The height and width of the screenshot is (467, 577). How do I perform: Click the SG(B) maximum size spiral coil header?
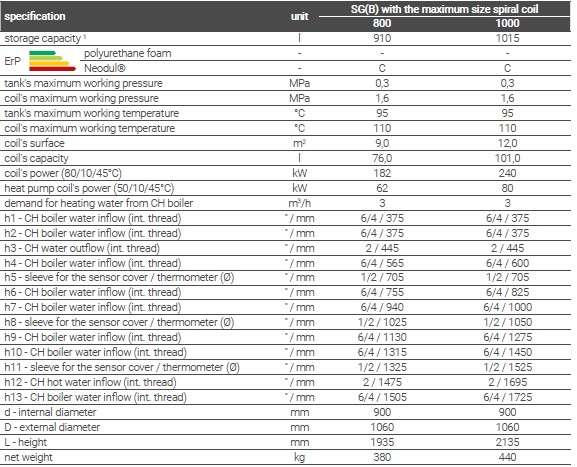[x=444, y=9]
